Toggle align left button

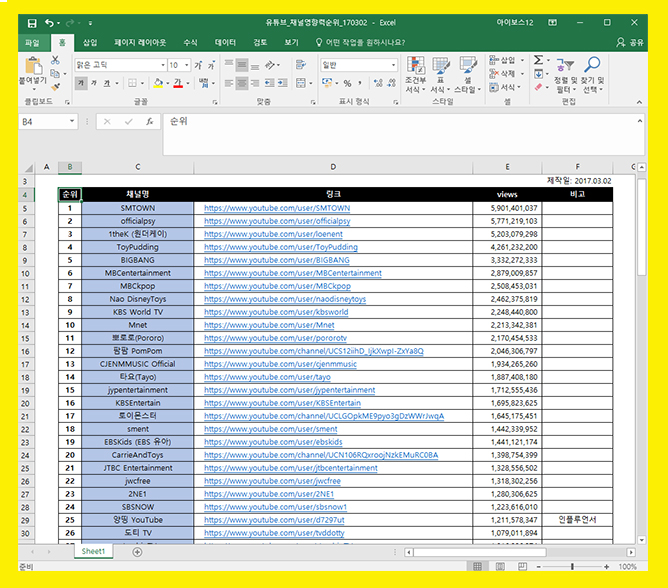click(x=229, y=83)
